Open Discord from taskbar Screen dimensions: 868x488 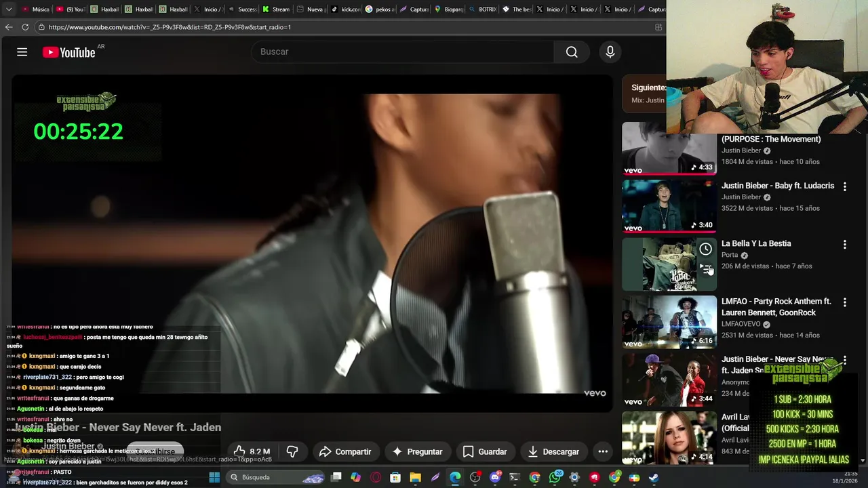[x=495, y=477]
